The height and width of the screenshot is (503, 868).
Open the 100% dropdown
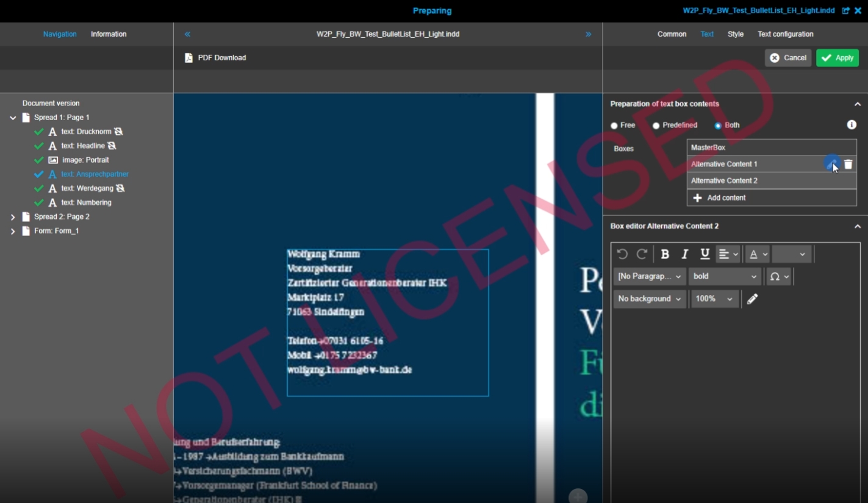pos(715,299)
